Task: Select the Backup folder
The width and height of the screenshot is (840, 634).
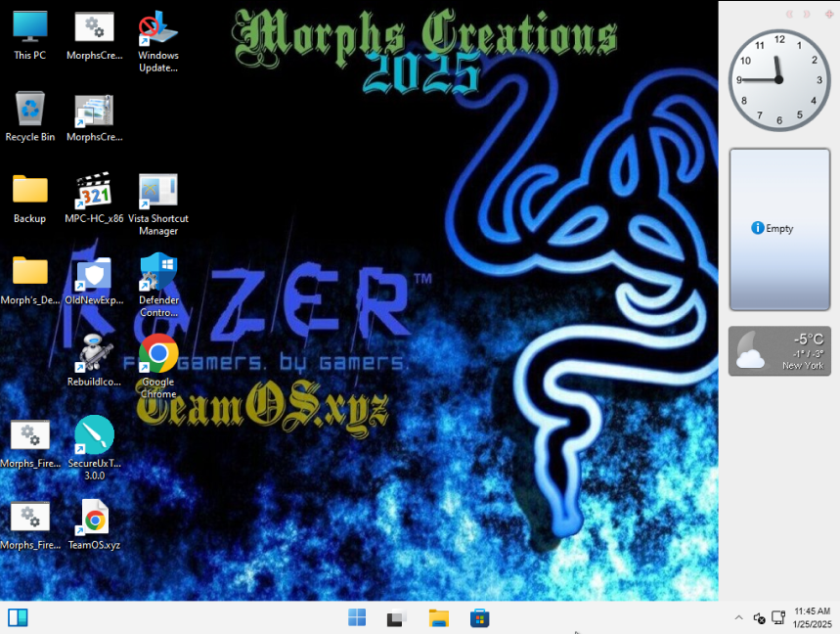Action: pyautogui.click(x=30, y=199)
